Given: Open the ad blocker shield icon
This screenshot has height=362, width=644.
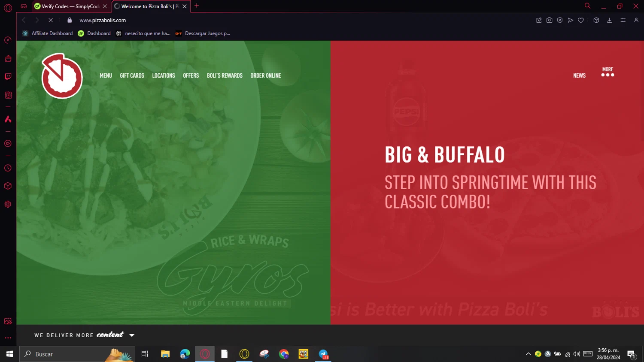Looking at the screenshot, I should [560, 20].
